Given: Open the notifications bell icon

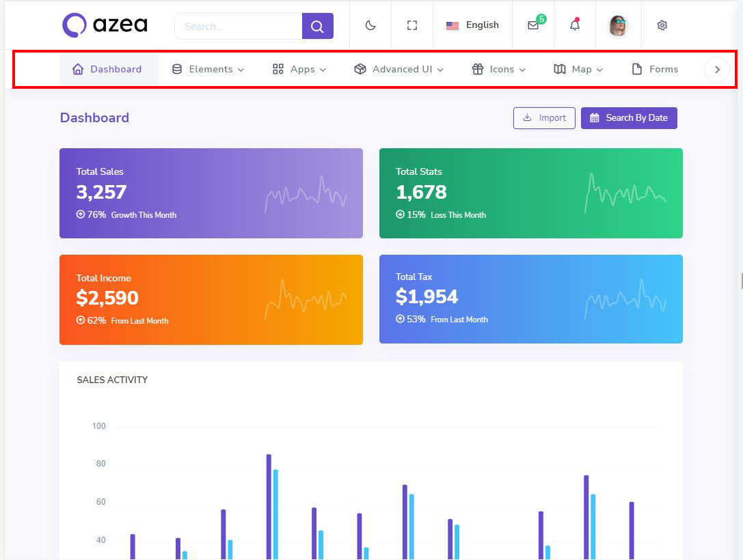Looking at the screenshot, I should tap(575, 25).
